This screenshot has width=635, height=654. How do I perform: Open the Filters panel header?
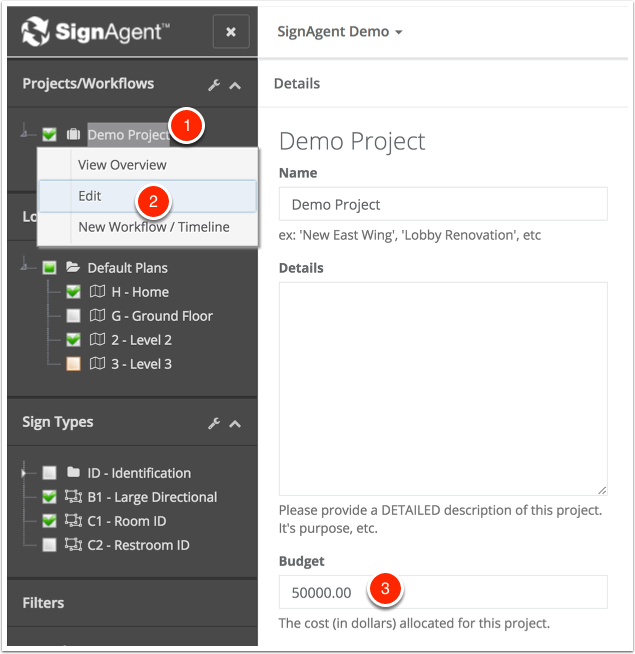pos(132,603)
